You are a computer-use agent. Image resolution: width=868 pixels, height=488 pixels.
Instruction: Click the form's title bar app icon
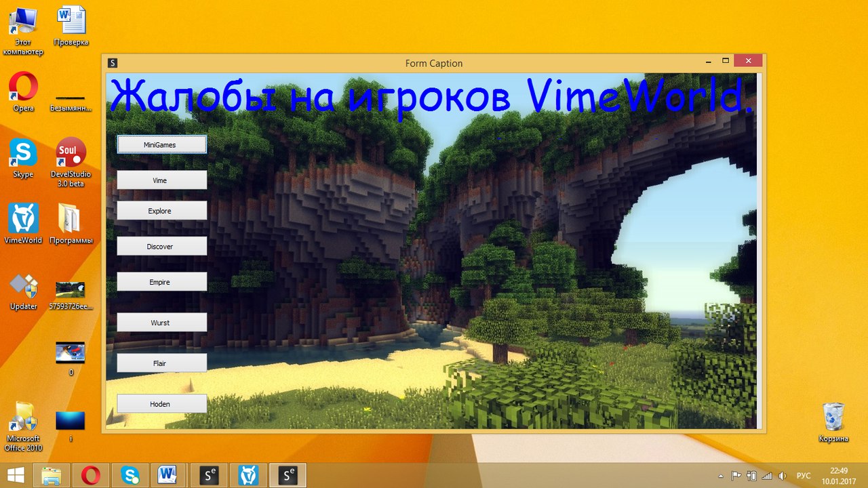[x=113, y=63]
